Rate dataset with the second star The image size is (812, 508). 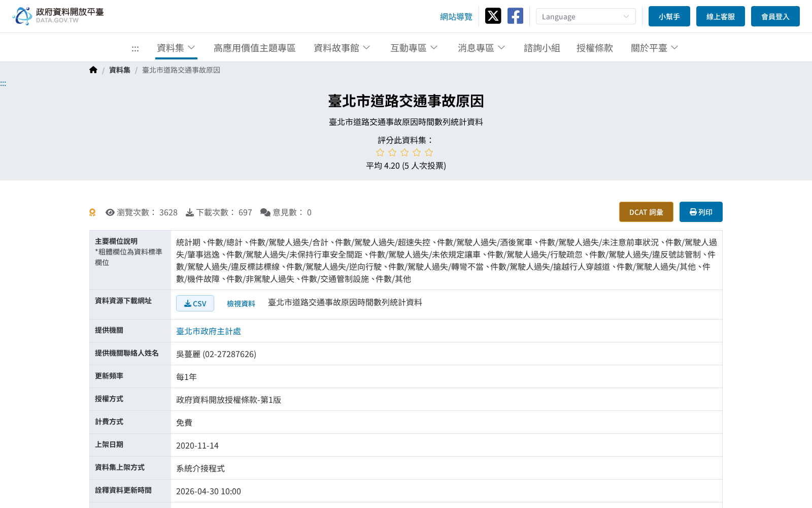[392, 152]
